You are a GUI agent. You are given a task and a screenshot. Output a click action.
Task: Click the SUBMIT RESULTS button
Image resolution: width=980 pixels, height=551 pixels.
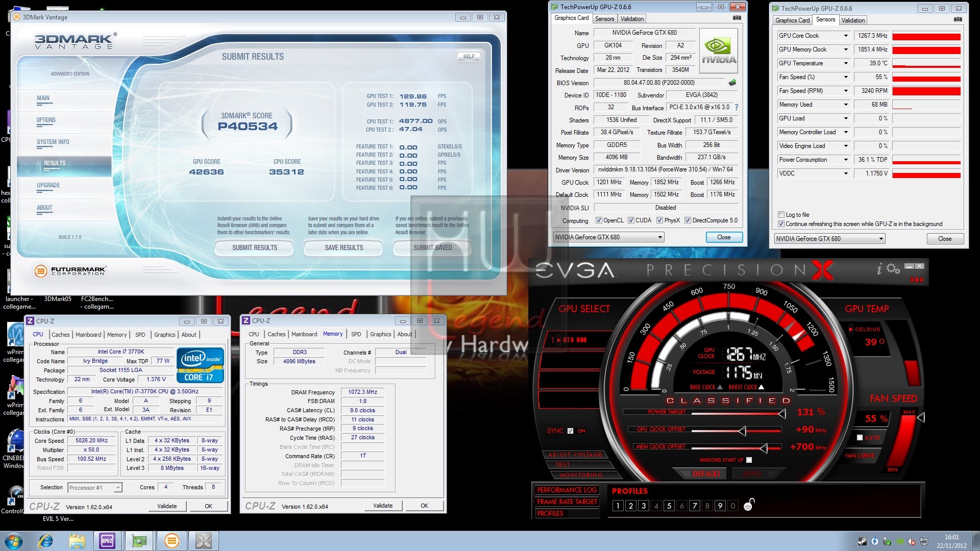(255, 248)
